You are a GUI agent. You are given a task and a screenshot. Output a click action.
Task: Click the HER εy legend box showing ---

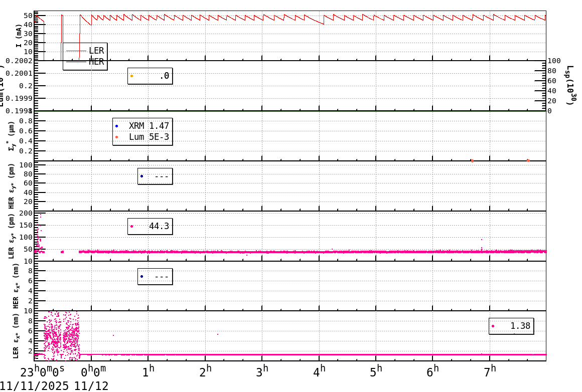[155, 176]
